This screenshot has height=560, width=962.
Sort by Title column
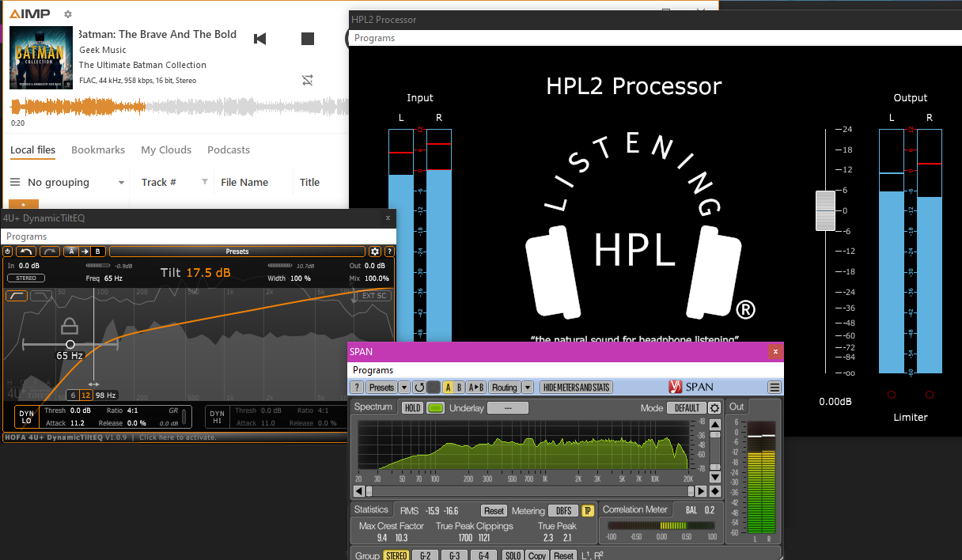point(309,182)
